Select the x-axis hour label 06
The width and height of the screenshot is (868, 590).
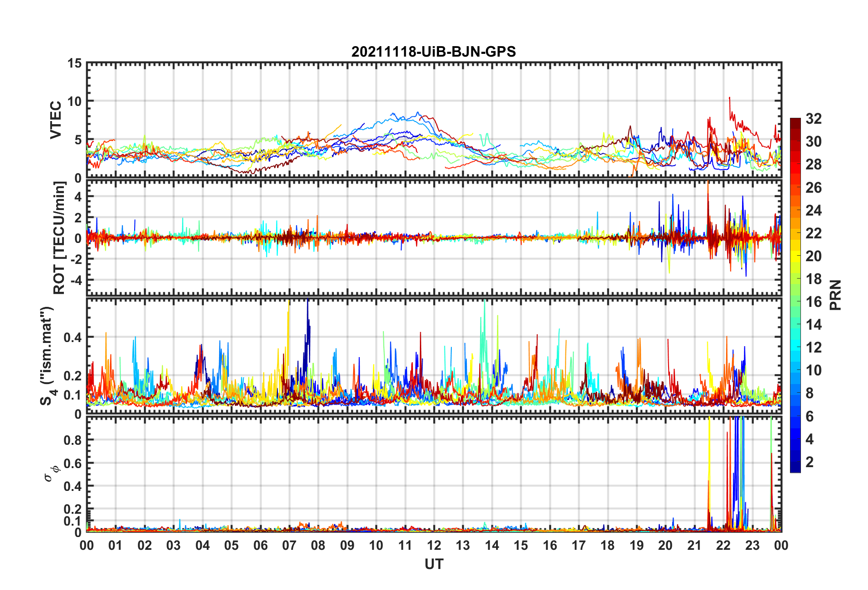[x=260, y=545]
